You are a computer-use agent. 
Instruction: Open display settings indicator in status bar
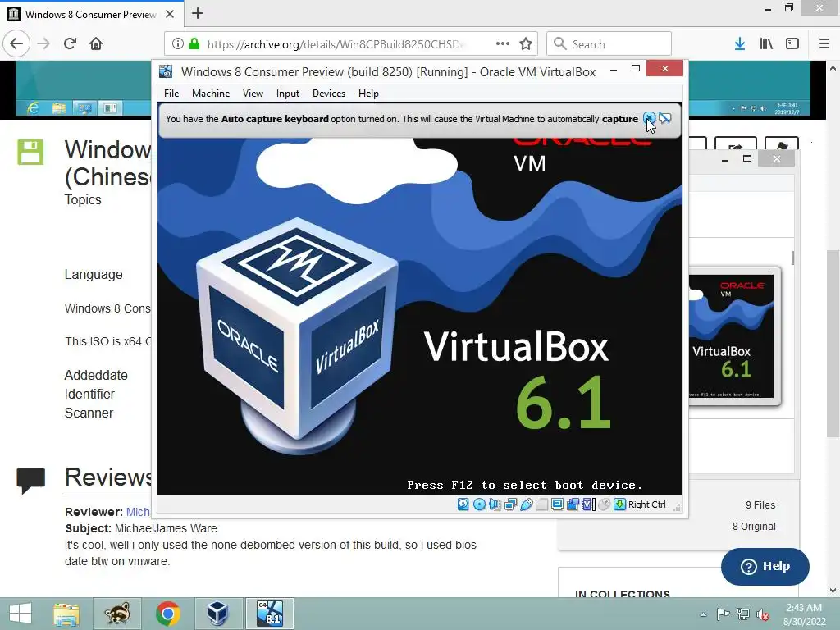557,504
